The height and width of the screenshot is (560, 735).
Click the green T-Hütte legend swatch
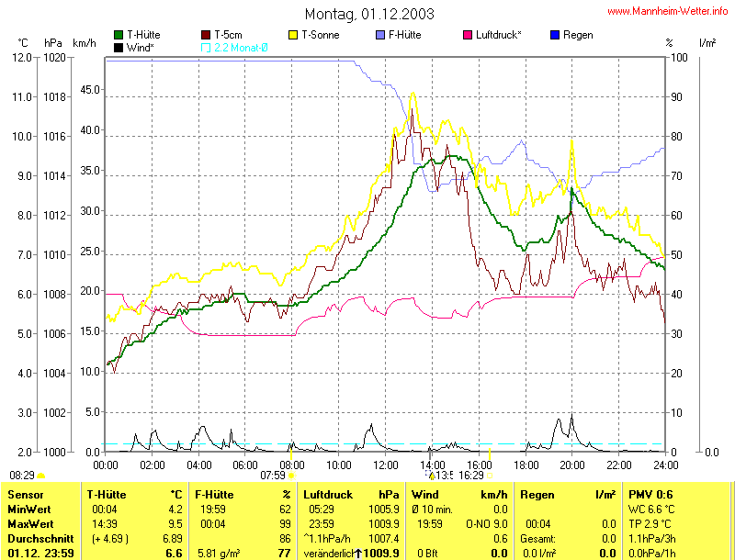pyautogui.click(x=119, y=35)
